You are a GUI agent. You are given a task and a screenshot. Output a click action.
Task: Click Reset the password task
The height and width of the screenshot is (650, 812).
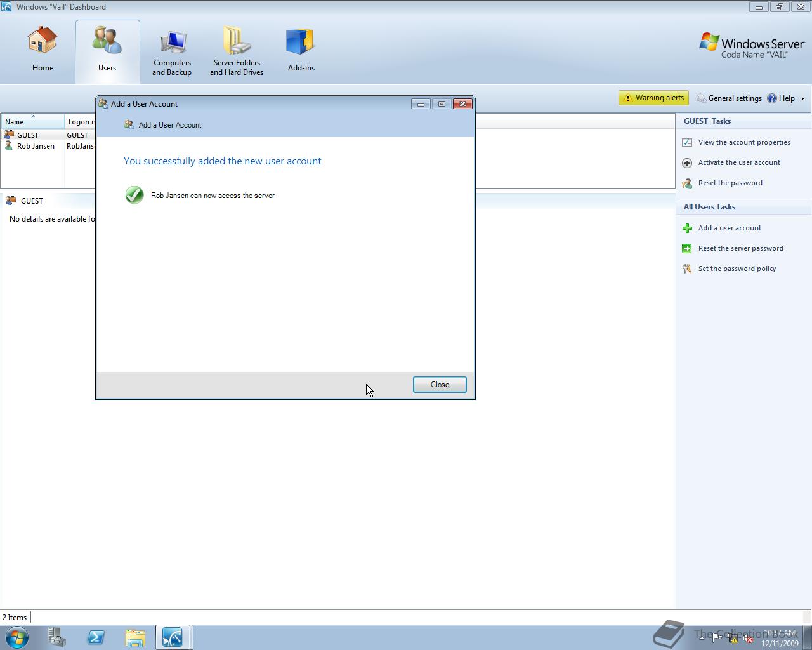pyautogui.click(x=730, y=183)
